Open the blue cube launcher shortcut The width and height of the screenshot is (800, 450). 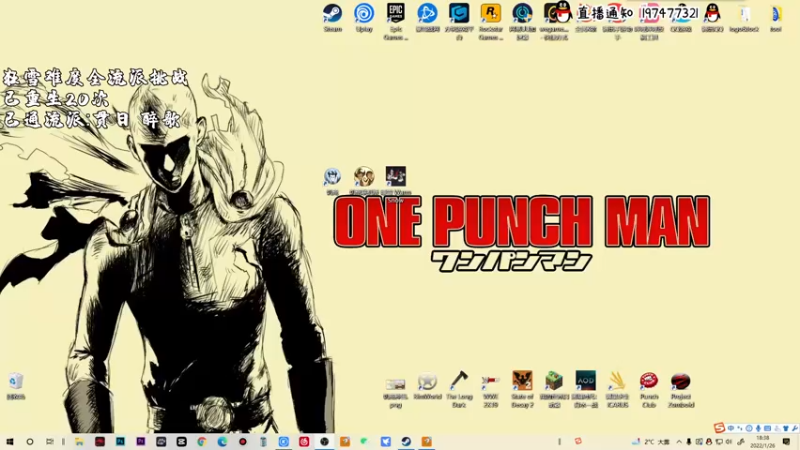click(x=459, y=20)
